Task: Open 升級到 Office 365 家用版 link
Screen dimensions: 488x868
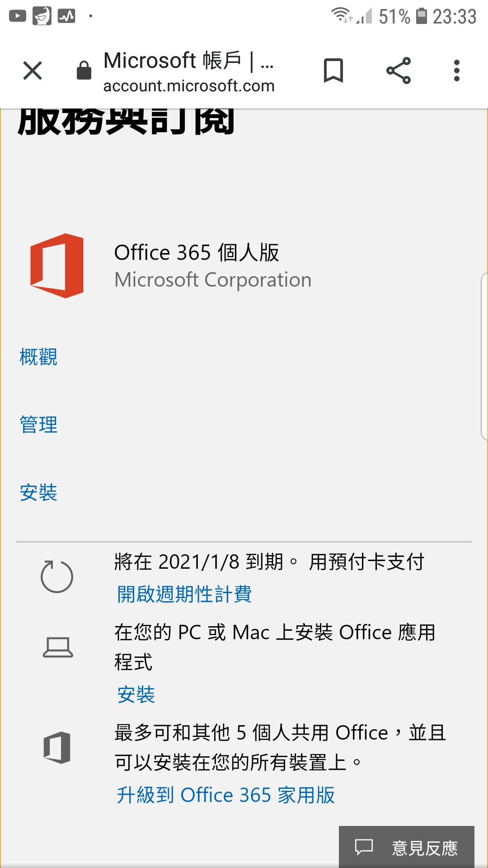Action: coord(226,795)
